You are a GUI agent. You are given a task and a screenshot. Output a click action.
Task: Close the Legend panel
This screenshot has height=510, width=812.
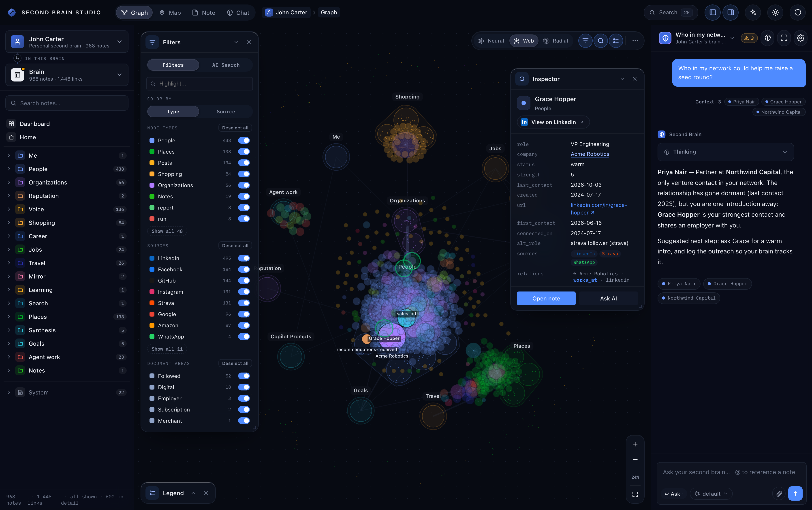(x=206, y=493)
